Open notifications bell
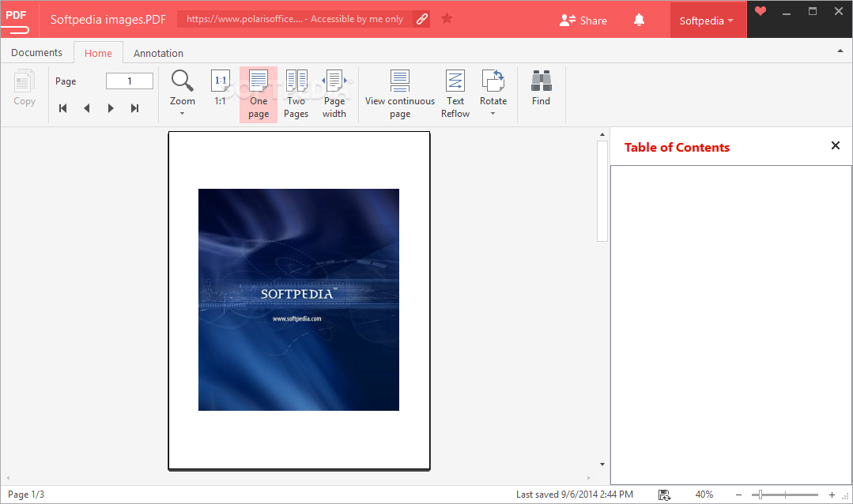Image resolution: width=853 pixels, height=504 pixels. point(640,20)
